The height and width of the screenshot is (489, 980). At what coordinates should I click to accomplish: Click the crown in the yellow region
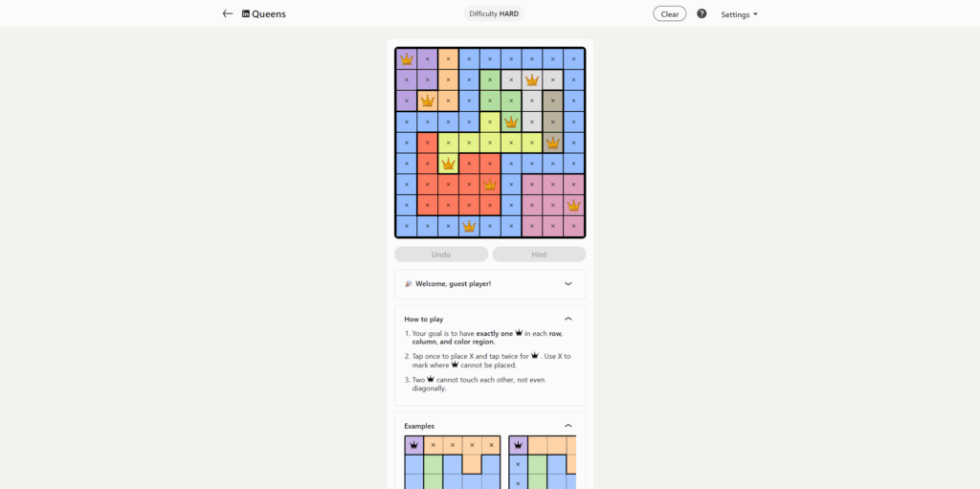click(448, 164)
